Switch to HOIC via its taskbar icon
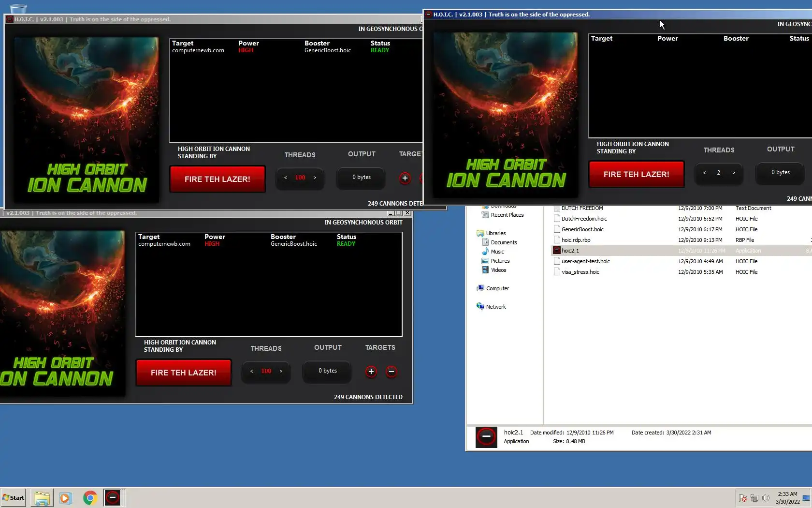This screenshot has height=508, width=812. click(x=113, y=497)
